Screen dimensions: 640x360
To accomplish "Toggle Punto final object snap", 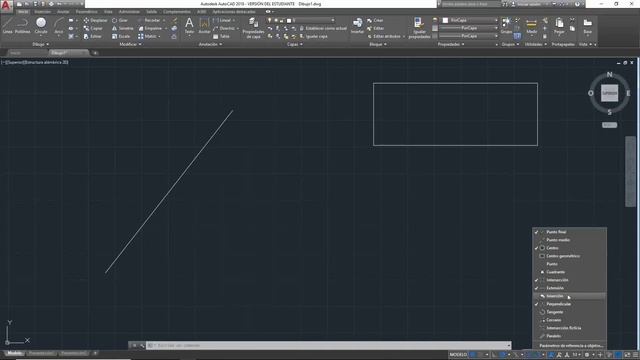I will coord(569,232).
